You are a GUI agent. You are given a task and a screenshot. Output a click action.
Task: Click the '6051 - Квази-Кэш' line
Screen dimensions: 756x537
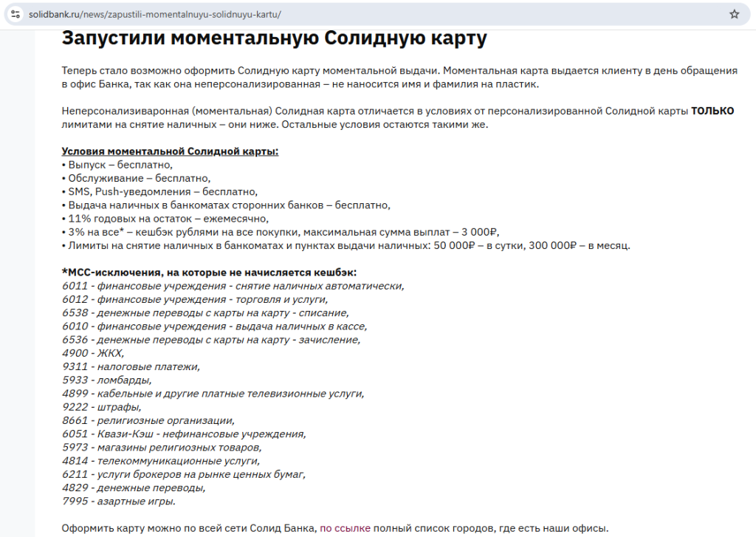click(184, 435)
